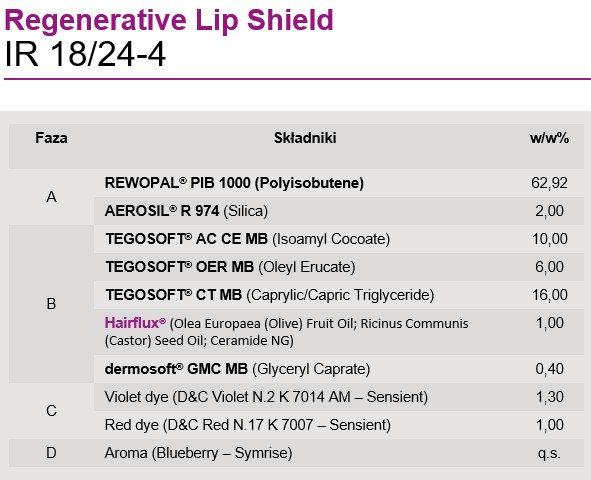Select the 62,92 percentage value
This screenshot has height=480, width=591.
pos(550,183)
